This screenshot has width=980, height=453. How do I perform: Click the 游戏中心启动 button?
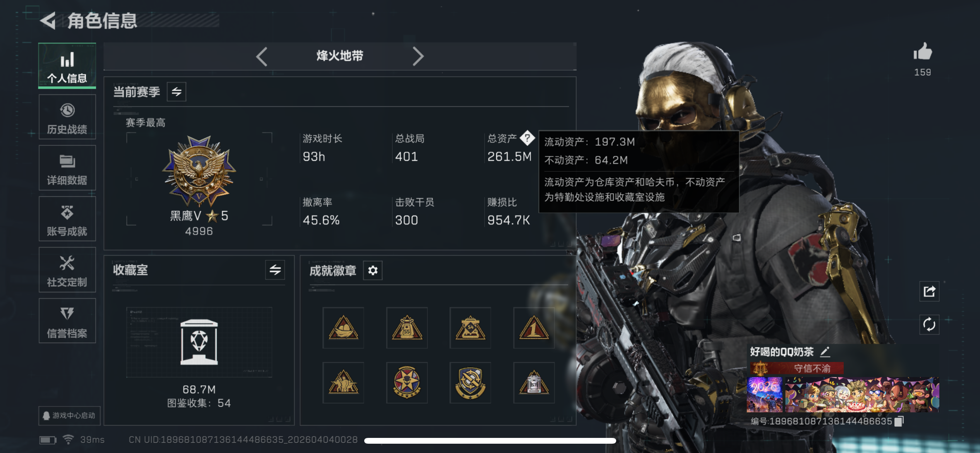(70, 416)
